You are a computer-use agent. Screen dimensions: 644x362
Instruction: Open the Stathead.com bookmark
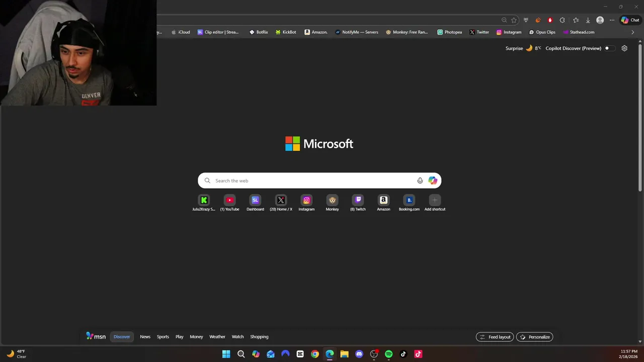pos(579,32)
